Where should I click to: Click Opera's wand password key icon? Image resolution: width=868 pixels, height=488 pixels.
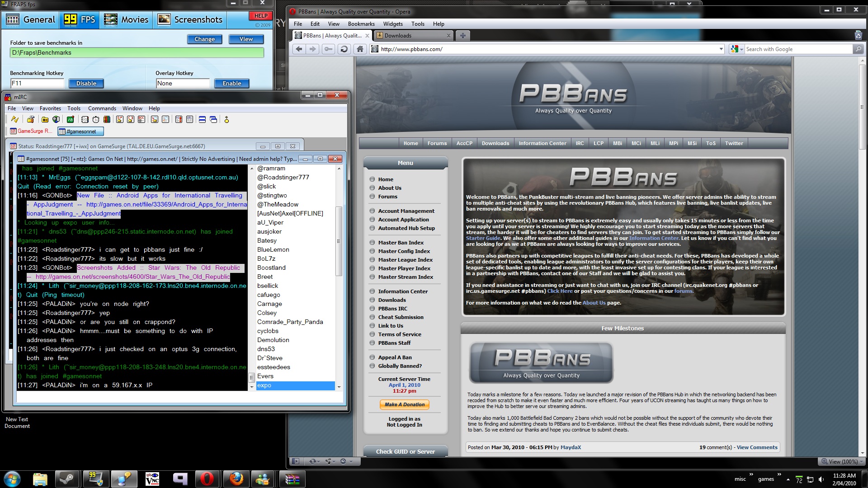click(329, 49)
